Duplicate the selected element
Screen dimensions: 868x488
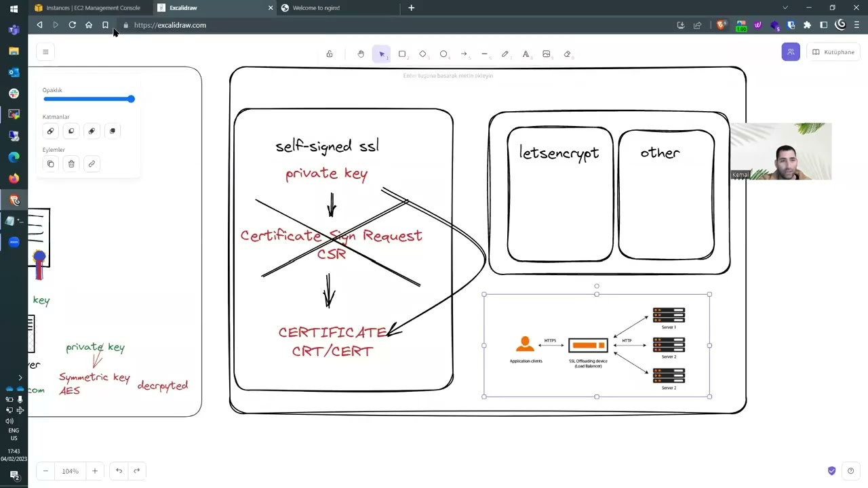[x=50, y=164]
